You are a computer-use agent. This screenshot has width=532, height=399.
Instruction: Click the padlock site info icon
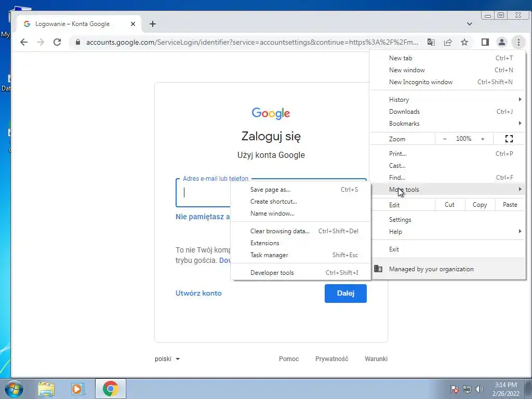(78, 42)
